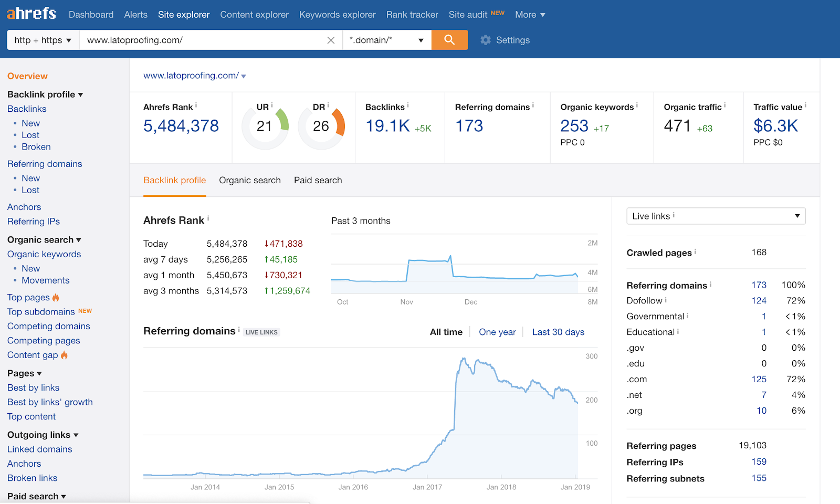Image resolution: width=840 pixels, height=504 pixels.
Task: Click the fire icon next to Top pages
Action: (56, 297)
